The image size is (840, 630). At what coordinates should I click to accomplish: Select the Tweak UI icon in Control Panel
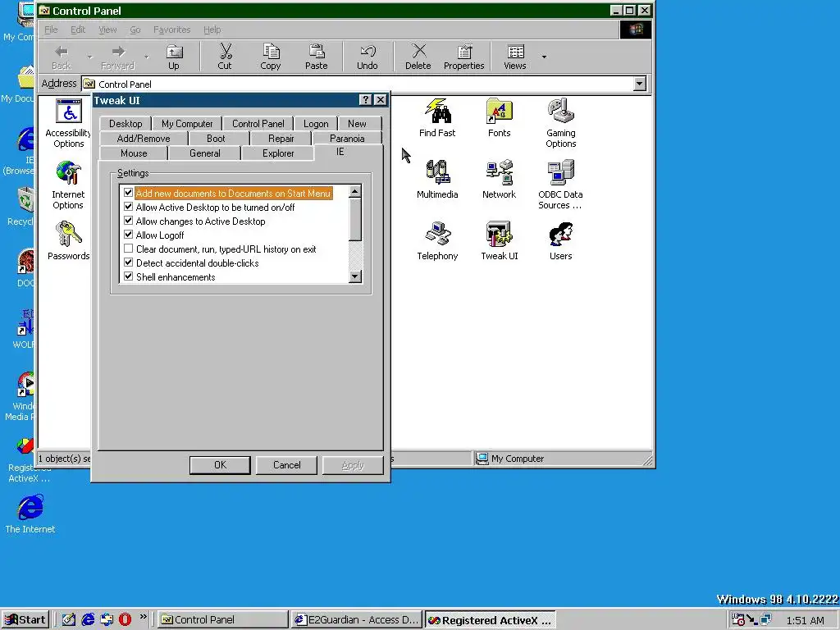500,240
